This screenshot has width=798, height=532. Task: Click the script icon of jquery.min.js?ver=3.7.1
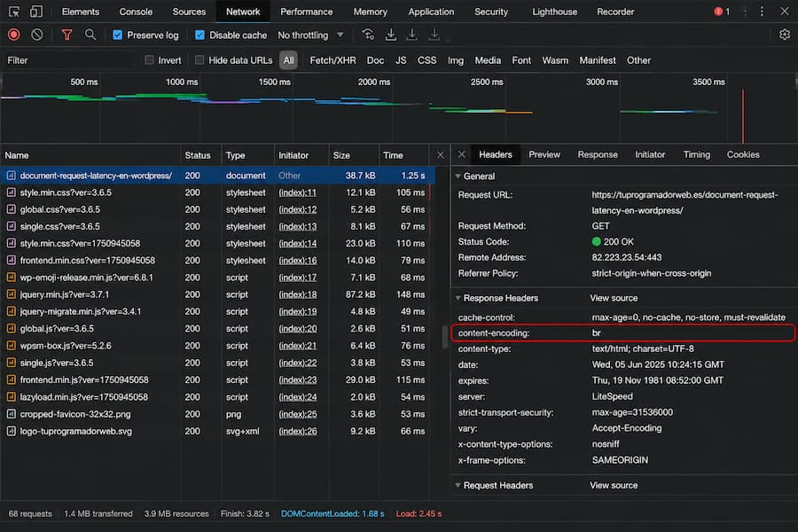pos(11,294)
